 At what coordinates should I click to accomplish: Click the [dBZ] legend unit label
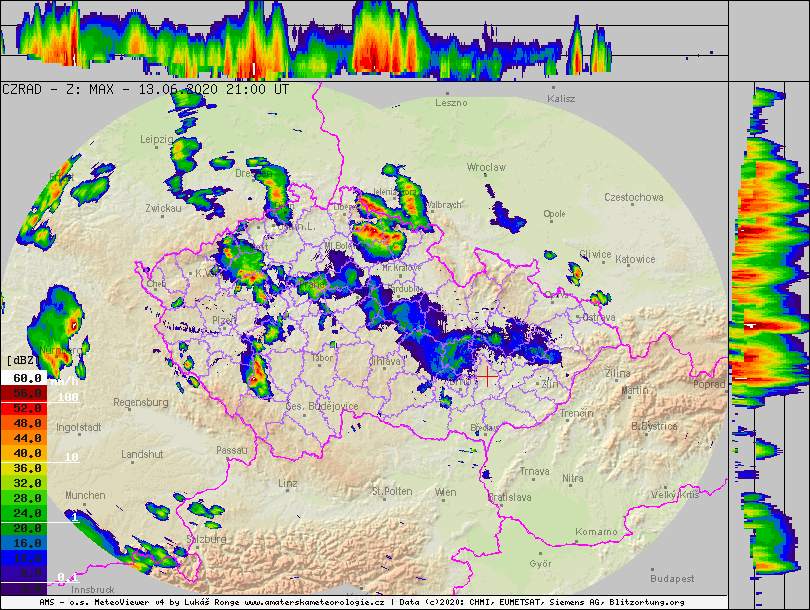(24, 360)
